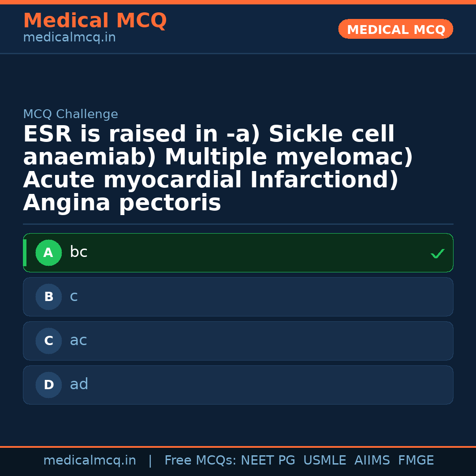Choose answer option text "c"
This screenshot has width=476, height=476.
tap(74, 296)
